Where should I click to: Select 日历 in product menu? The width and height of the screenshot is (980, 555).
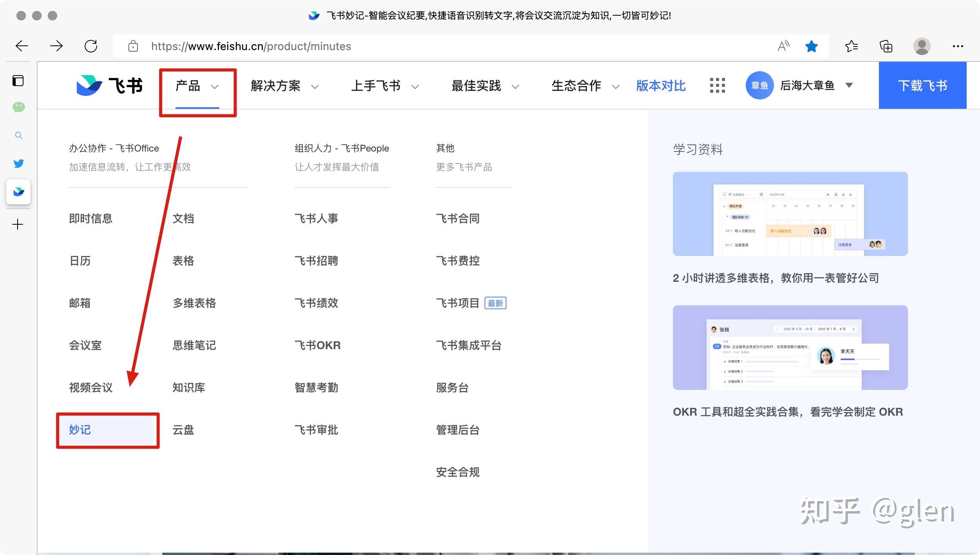(80, 261)
